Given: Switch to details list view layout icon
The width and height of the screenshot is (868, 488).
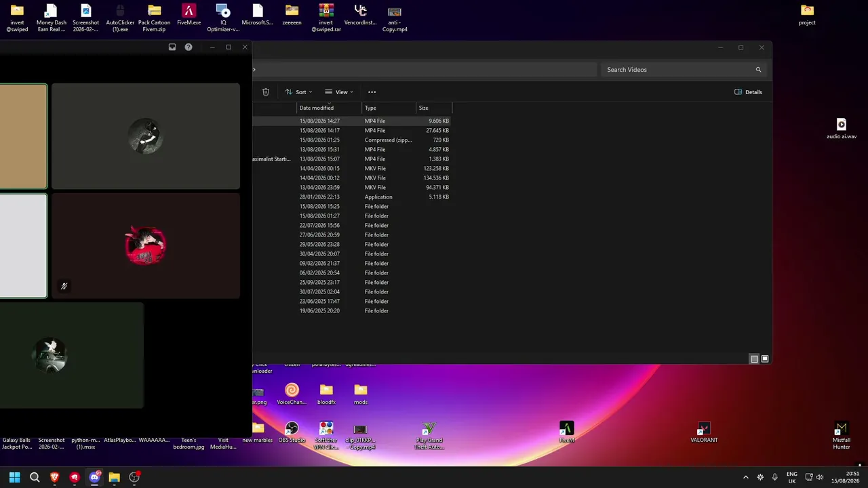Looking at the screenshot, I should (754, 359).
